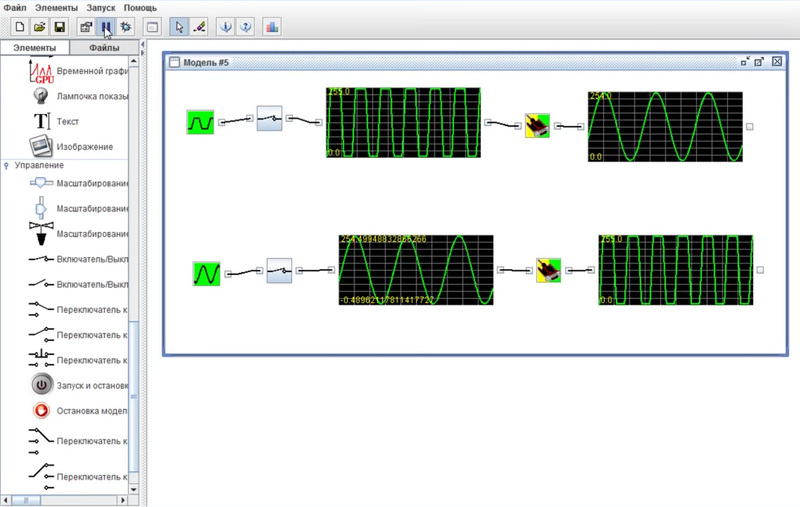Open file using folder toolbar icon

tap(40, 27)
